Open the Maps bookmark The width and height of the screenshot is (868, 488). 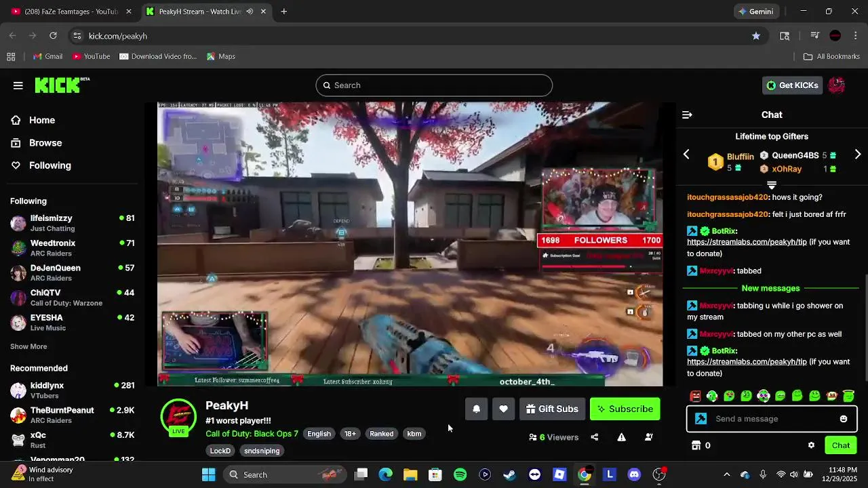221,56
